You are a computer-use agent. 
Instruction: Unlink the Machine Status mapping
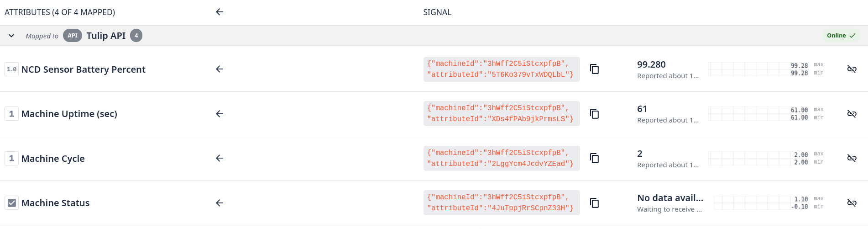[x=852, y=203]
